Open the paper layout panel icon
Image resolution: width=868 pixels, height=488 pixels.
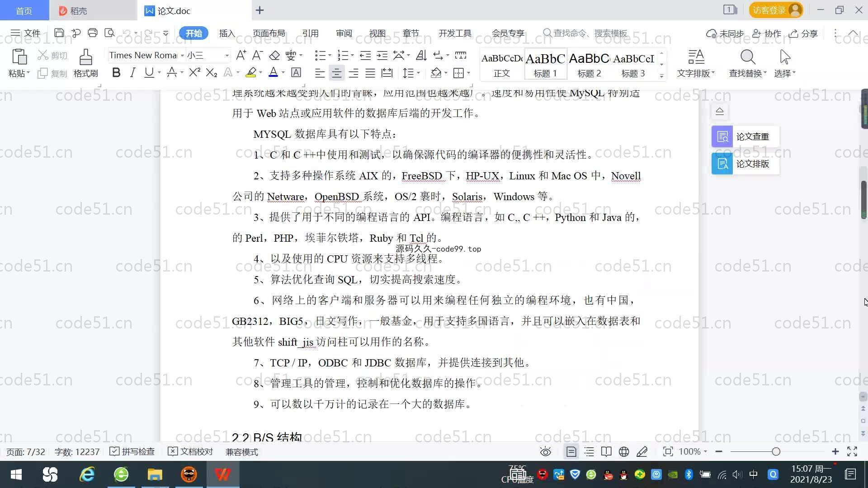pos(722,164)
